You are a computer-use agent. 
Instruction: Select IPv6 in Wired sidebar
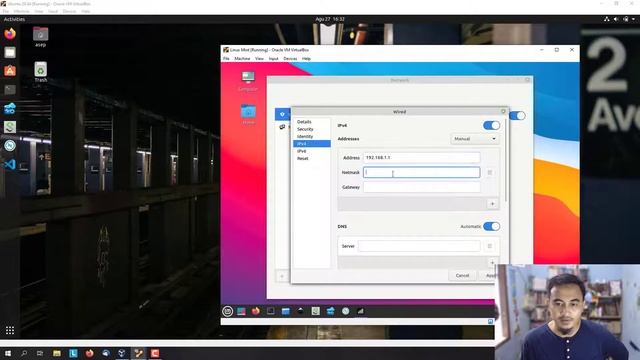click(x=302, y=151)
